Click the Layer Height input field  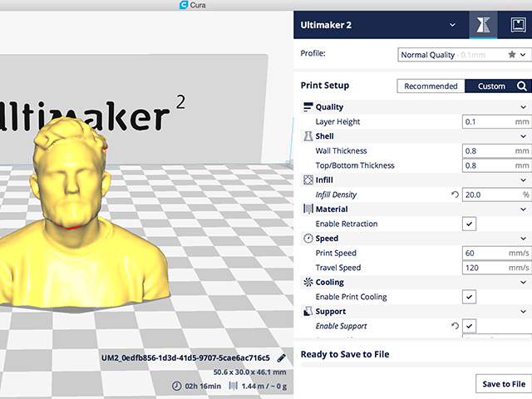tap(497, 121)
